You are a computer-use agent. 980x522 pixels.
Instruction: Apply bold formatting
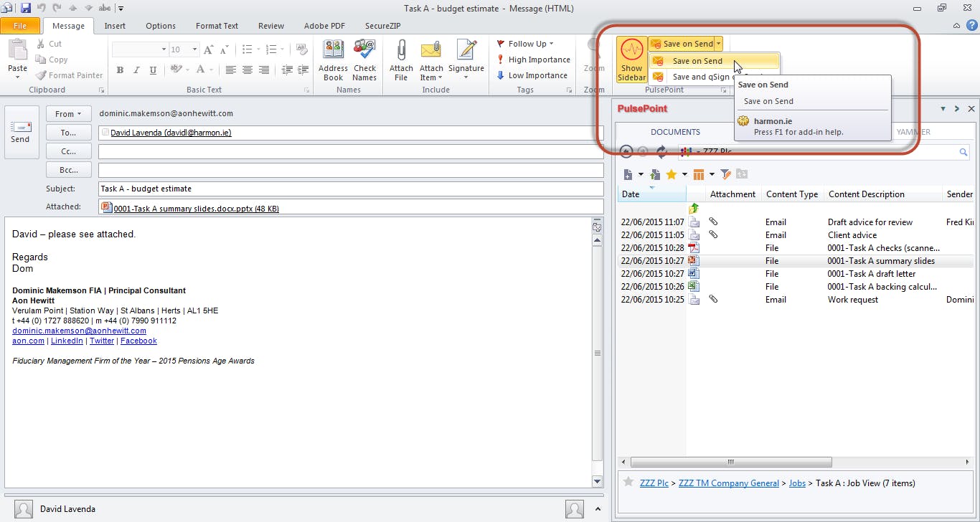[x=120, y=70]
